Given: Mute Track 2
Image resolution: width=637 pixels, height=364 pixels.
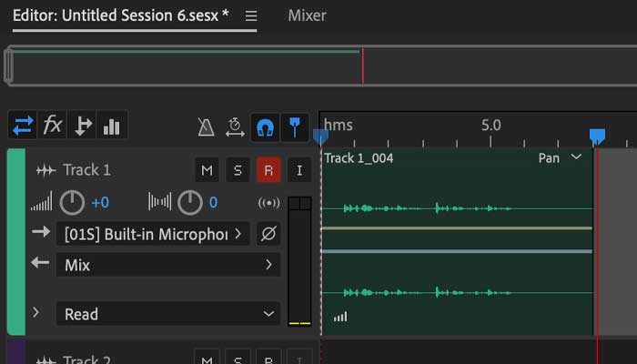Looking at the screenshot, I should click(207, 357).
